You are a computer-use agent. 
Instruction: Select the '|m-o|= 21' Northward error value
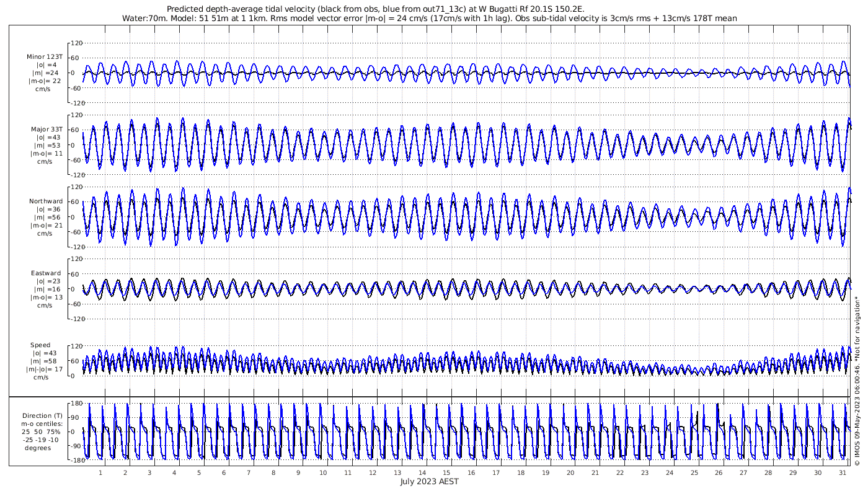pos(46,226)
